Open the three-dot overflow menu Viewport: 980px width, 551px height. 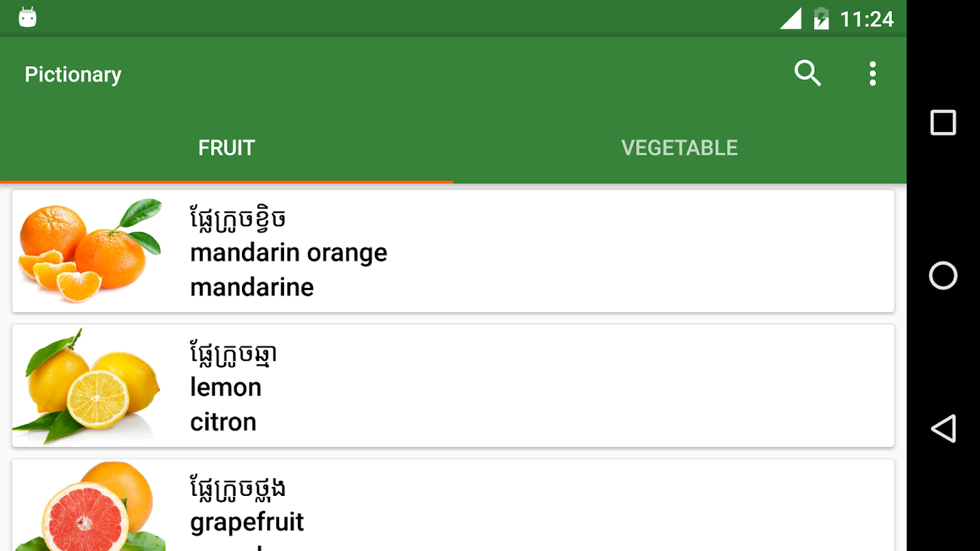coord(872,74)
